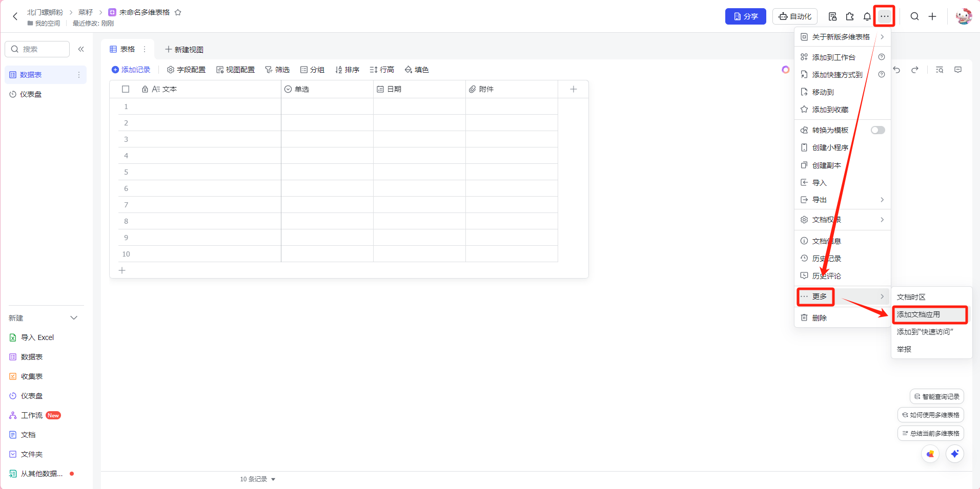The image size is (980, 489).
Task: Open the AI assistant sparkle icon
Action: tap(954, 454)
